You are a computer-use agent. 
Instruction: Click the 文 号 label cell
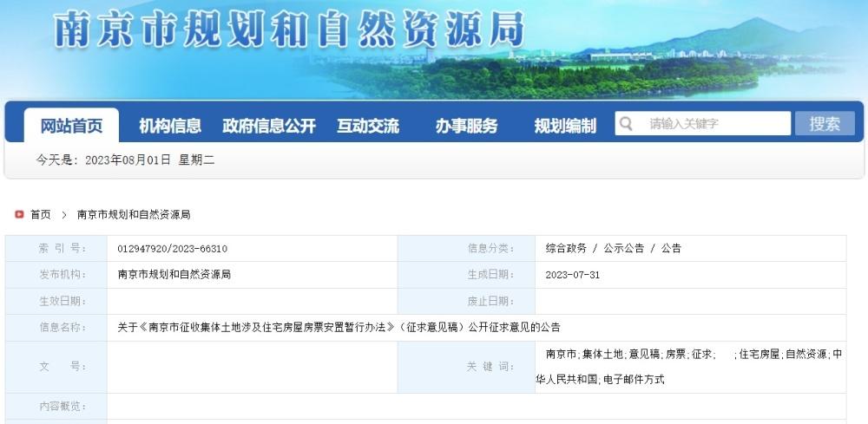pos(56,367)
